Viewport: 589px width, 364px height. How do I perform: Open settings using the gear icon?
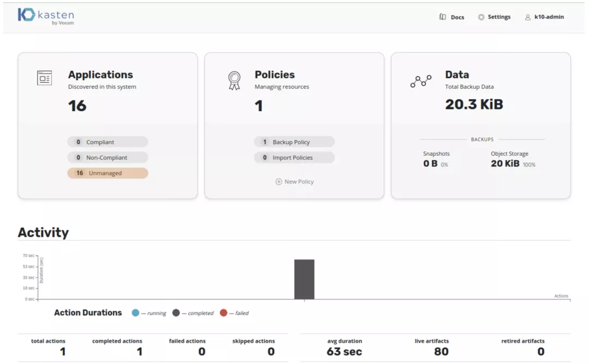[480, 16]
